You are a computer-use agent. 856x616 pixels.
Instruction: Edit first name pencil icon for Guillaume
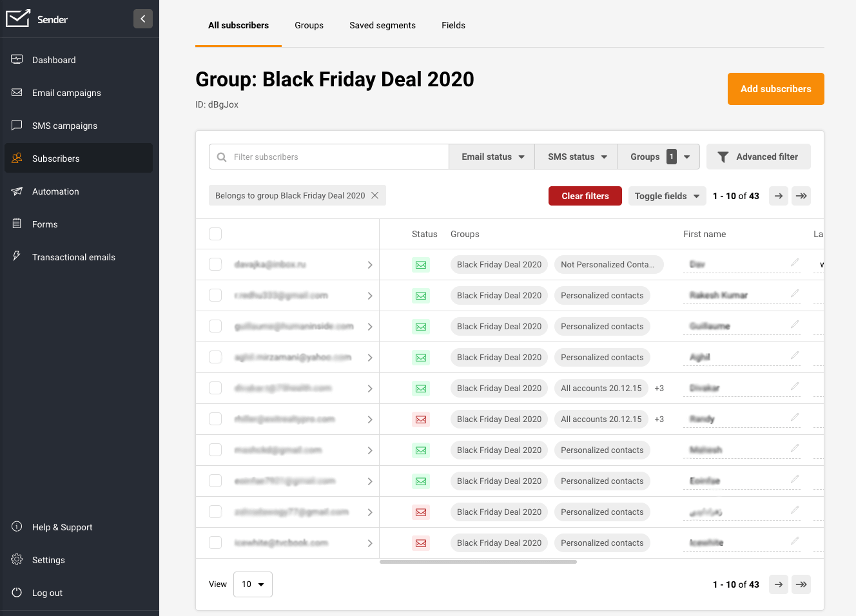coord(795,325)
